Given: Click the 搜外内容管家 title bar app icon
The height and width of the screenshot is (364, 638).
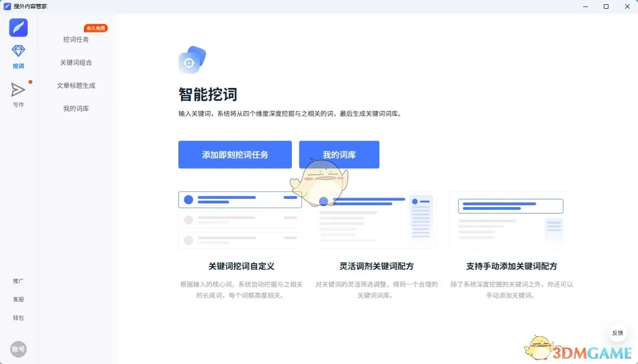Looking at the screenshot, I should click(7, 6).
